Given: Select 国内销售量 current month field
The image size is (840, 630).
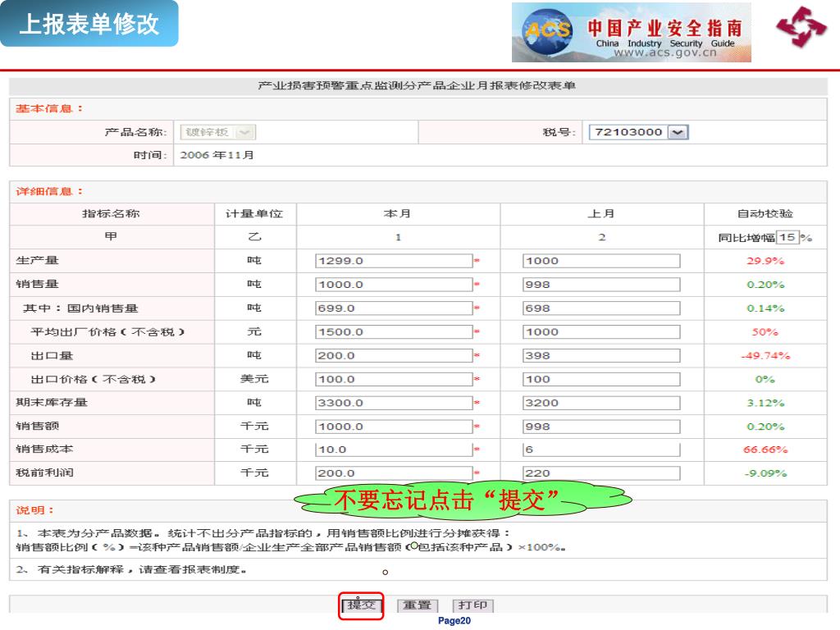Looking at the screenshot, I should point(394,308).
